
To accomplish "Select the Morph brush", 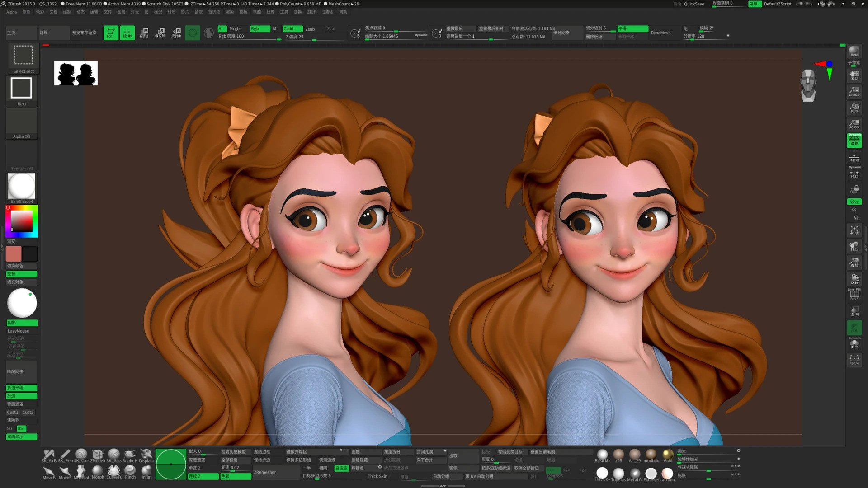I will point(98,471).
